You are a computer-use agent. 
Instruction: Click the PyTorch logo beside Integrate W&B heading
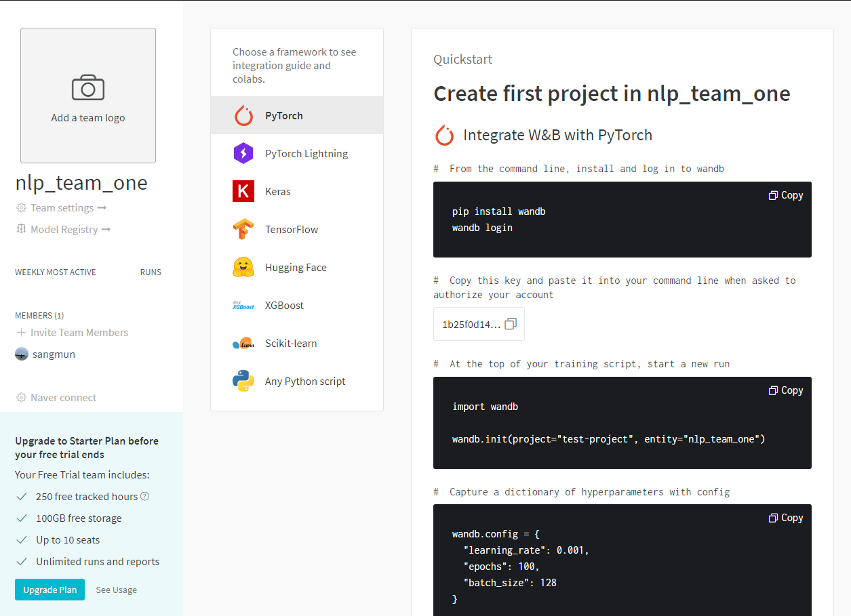[x=444, y=135]
